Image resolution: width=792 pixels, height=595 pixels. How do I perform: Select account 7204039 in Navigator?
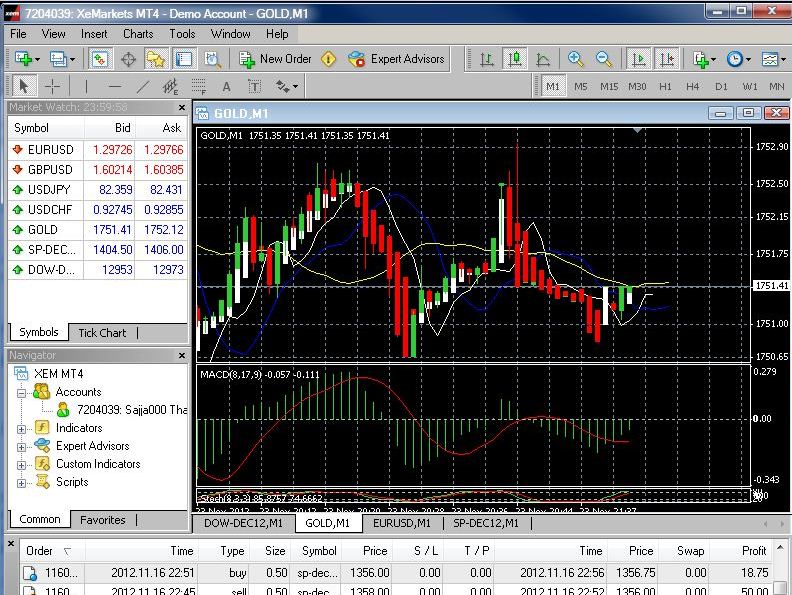[122, 410]
